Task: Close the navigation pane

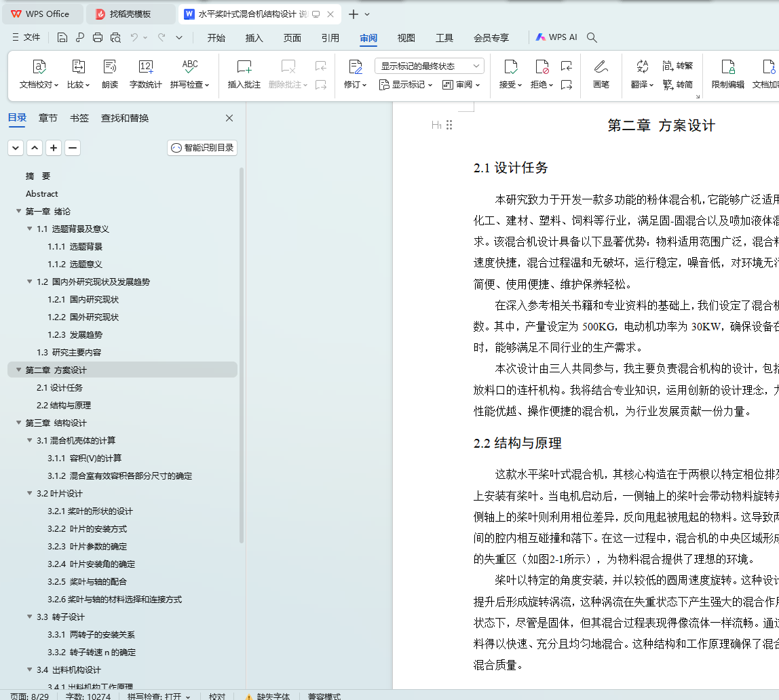Action: (x=229, y=118)
